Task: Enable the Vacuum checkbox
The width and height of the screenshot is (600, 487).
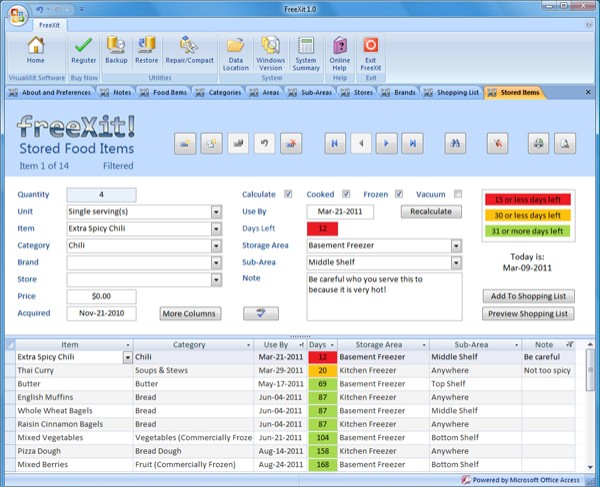Action: pos(457,194)
